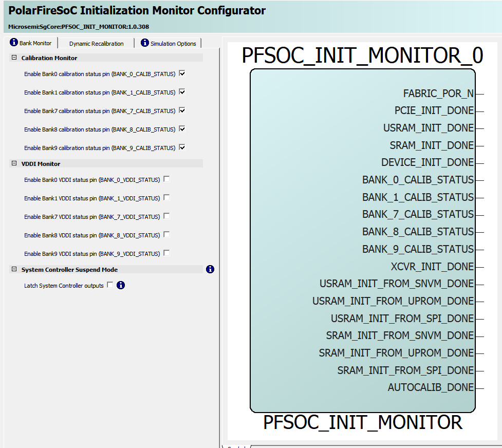Click the info icon on Bank Monitor tab
502x448 pixels.
click(14, 43)
